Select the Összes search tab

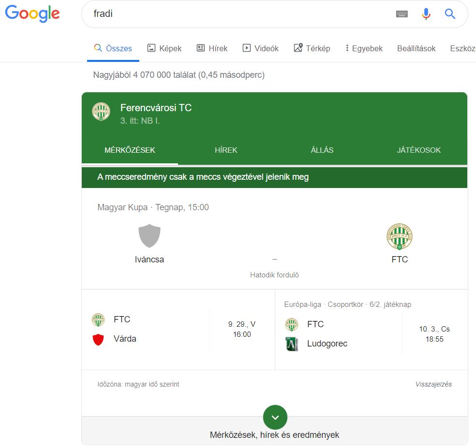point(113,48)
